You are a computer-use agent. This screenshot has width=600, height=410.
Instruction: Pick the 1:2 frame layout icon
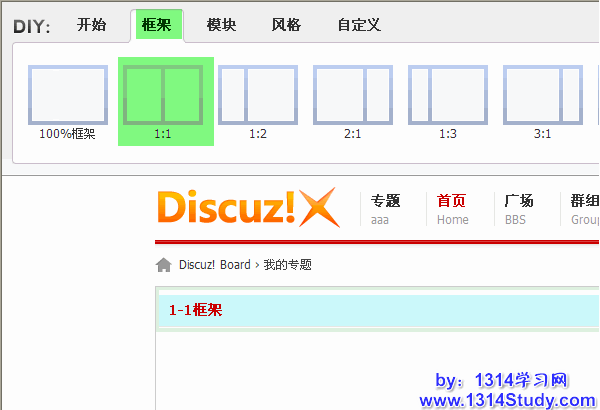coord(258,96)
